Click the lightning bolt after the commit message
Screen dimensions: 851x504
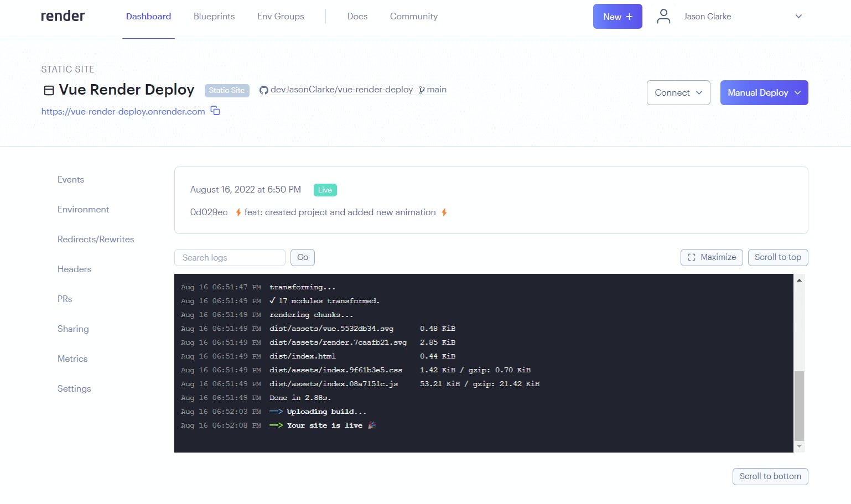[x=444, y=212]
